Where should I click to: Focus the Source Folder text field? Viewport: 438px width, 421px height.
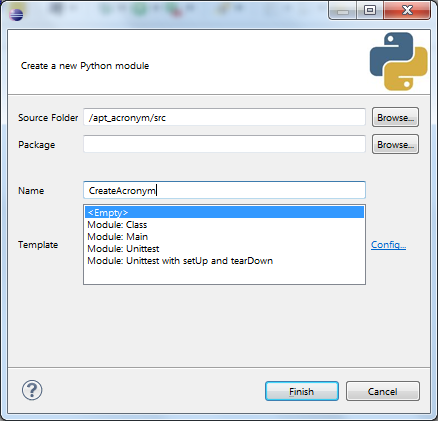224,117
